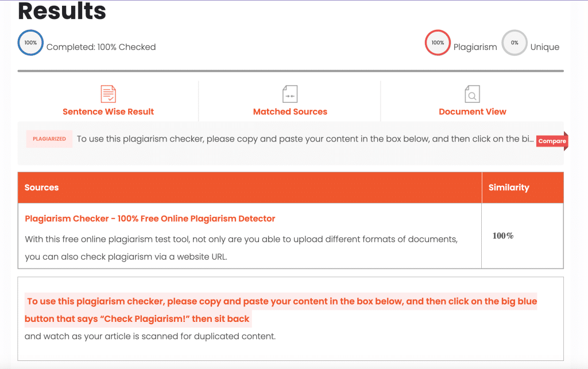Click the 100% similarity score value
The height and width of the screenshot is (369, 588).
click(x=502, y=236)
